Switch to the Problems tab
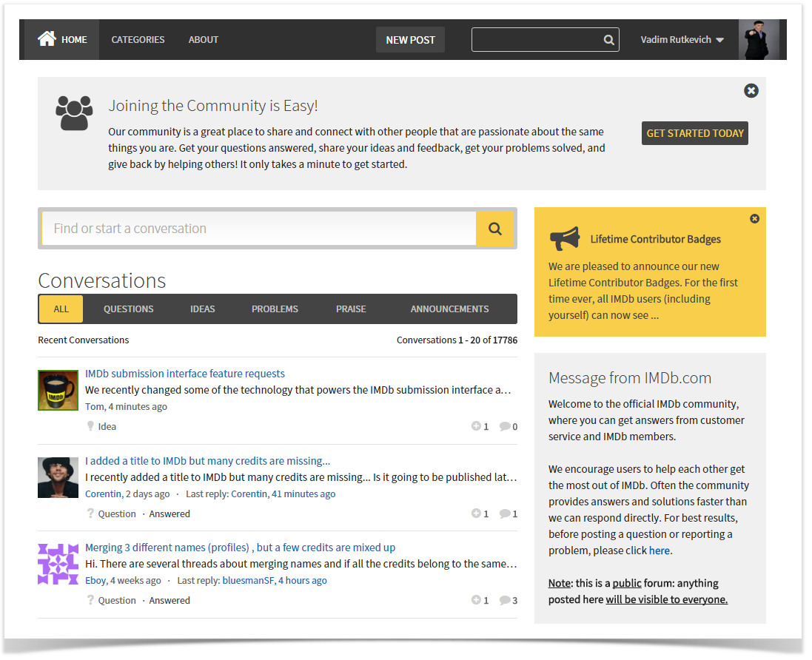 275,309
